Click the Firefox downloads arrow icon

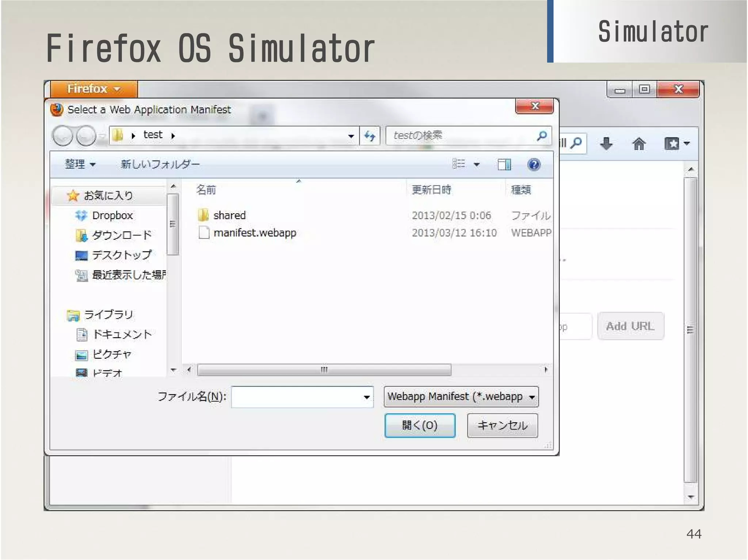[606, 144]
